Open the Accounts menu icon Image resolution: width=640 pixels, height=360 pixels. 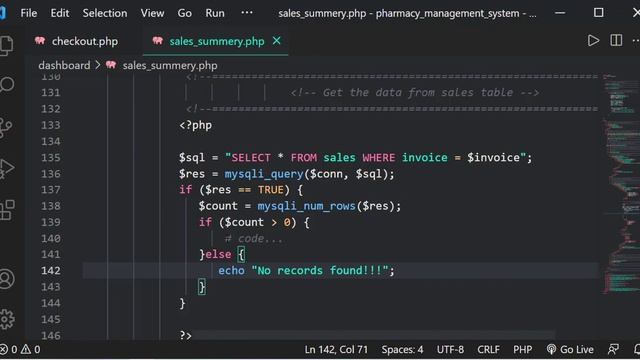point(7,279)
